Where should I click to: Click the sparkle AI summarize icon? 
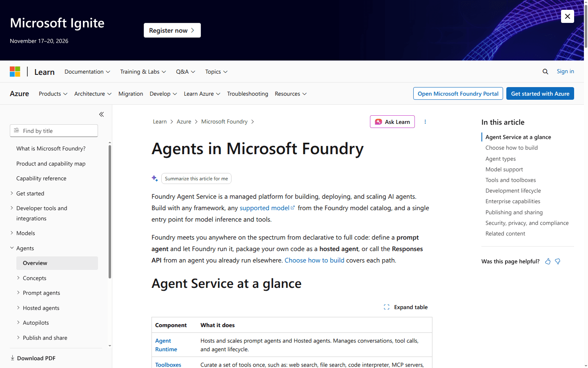tap(155, 178)
